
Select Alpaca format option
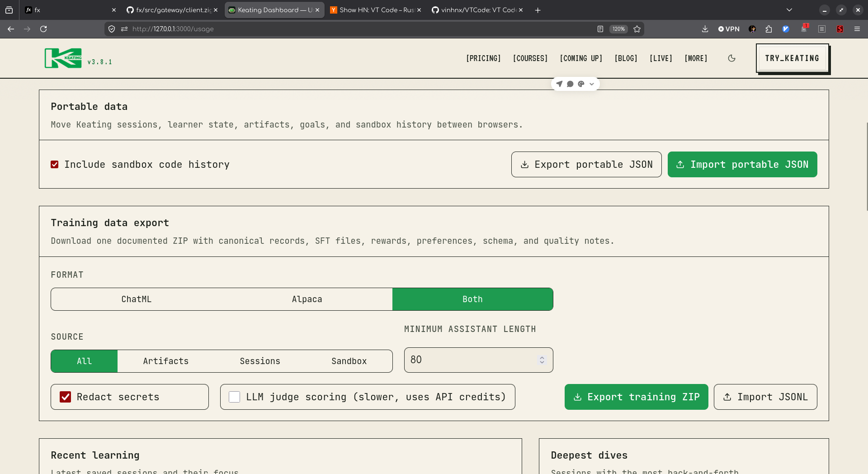307,299
